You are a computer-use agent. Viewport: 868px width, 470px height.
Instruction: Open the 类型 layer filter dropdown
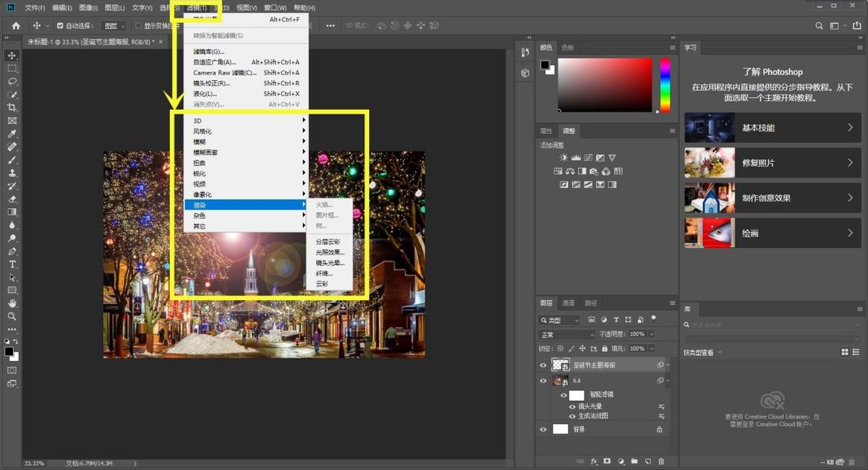tap(560, 320)
